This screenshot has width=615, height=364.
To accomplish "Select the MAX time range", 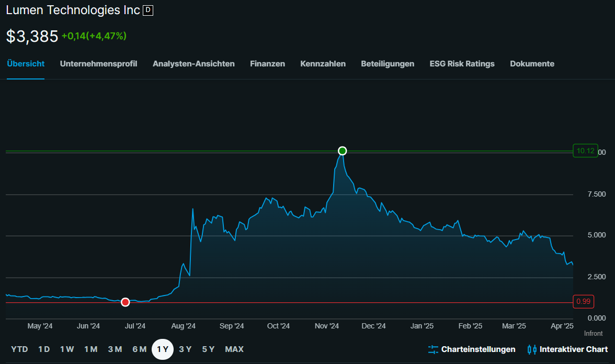I will 234,349.
